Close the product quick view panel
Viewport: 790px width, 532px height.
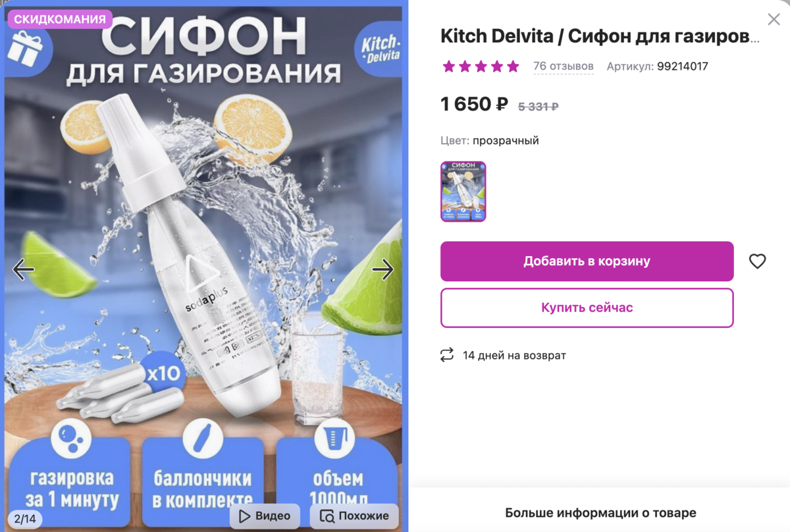(774, 19)
